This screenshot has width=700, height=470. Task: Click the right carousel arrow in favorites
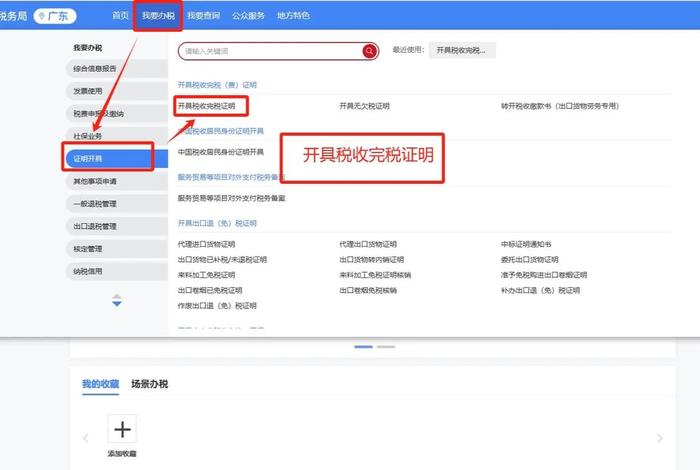pos(659,438)
